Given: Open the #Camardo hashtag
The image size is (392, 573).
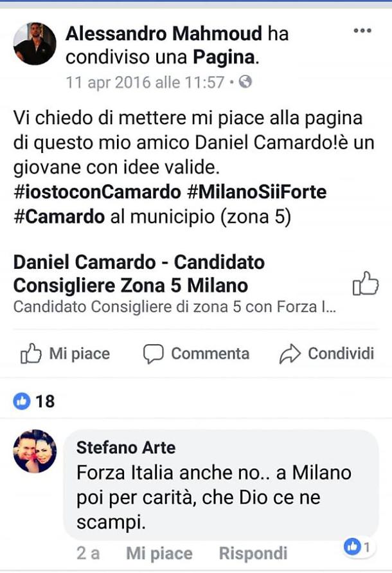Looking at the screenshot, I should coord(58,217).
